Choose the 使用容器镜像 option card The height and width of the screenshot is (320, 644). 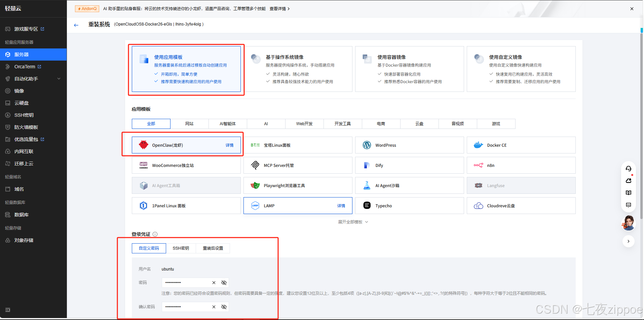[x=410, y=69]
